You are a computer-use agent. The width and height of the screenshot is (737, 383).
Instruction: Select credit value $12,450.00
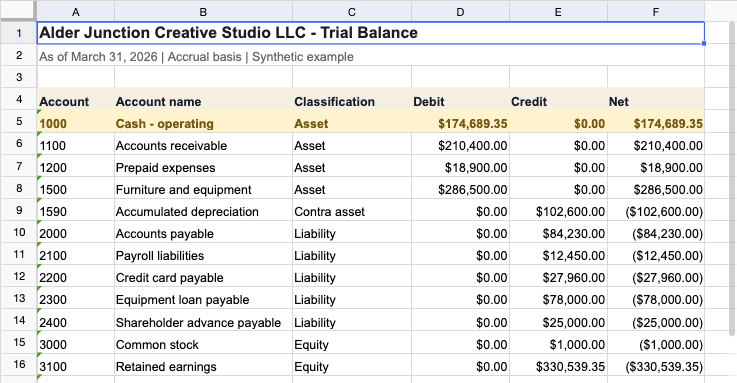(558, 254)
